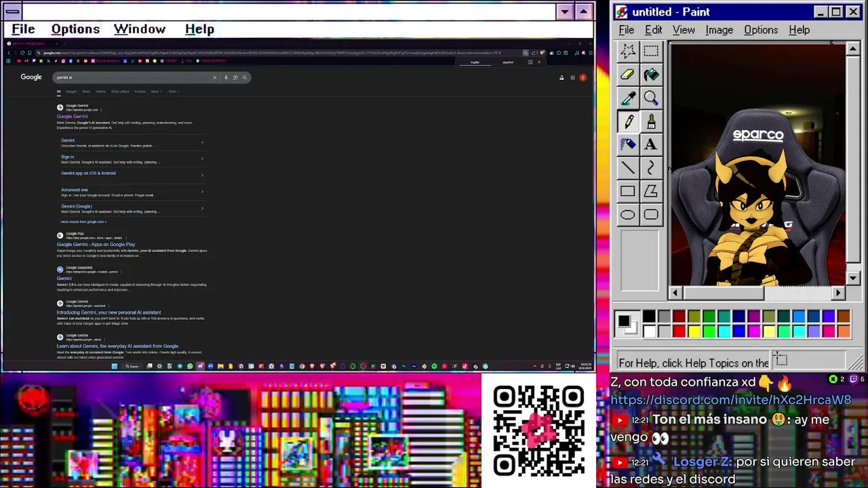
Task: Select the Polygon tool in Paint
Action: pyautogui.click(x=651, y=191)
